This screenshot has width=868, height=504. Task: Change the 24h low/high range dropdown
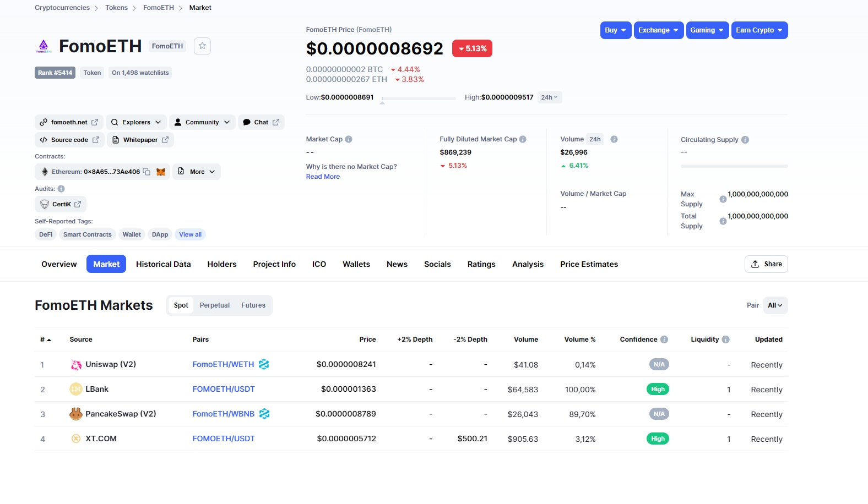click(x=549, y=97)
